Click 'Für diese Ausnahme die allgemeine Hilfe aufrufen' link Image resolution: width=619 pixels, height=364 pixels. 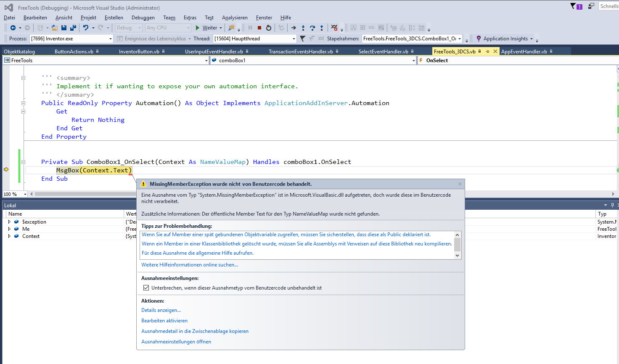pos(198,253)
